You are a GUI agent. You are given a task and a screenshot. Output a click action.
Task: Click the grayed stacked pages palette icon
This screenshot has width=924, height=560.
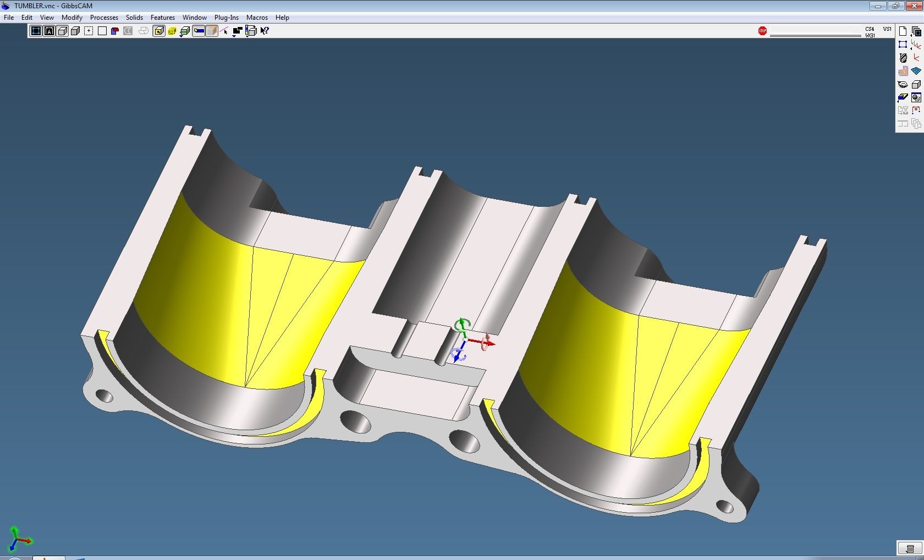point(916,124)
